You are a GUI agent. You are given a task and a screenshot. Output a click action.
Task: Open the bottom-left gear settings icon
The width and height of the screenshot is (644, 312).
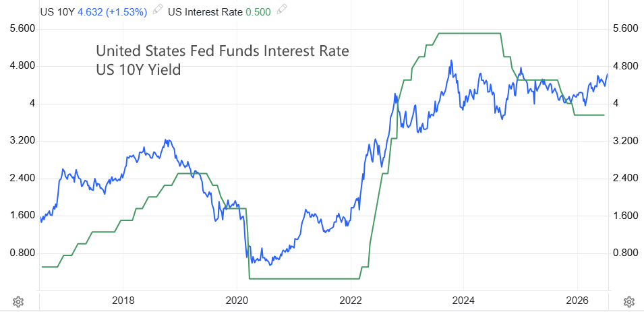[x=18, y=302]
